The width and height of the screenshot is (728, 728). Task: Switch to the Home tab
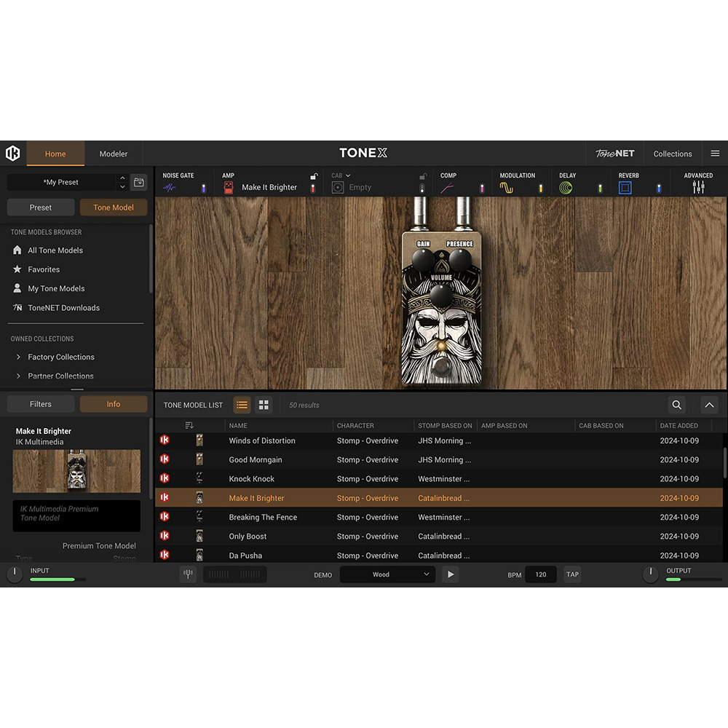(x=55, y=154)
